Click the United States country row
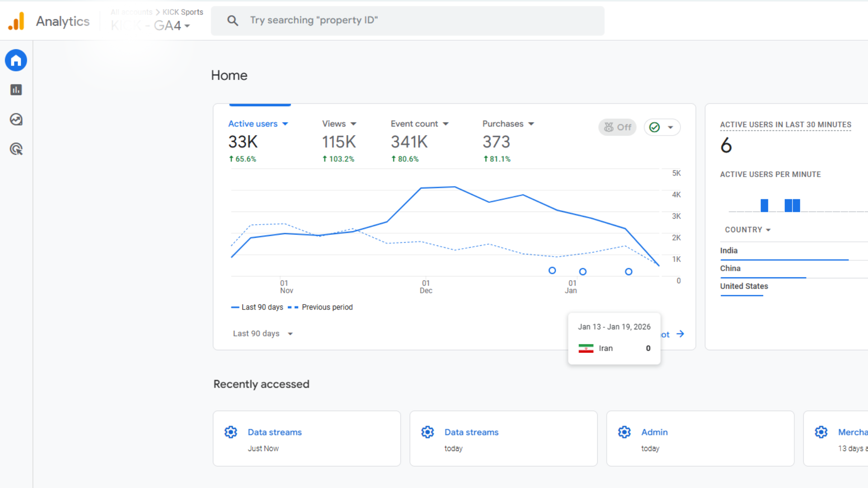This screenshot has width=868, height=488. [x=794, y=288]
